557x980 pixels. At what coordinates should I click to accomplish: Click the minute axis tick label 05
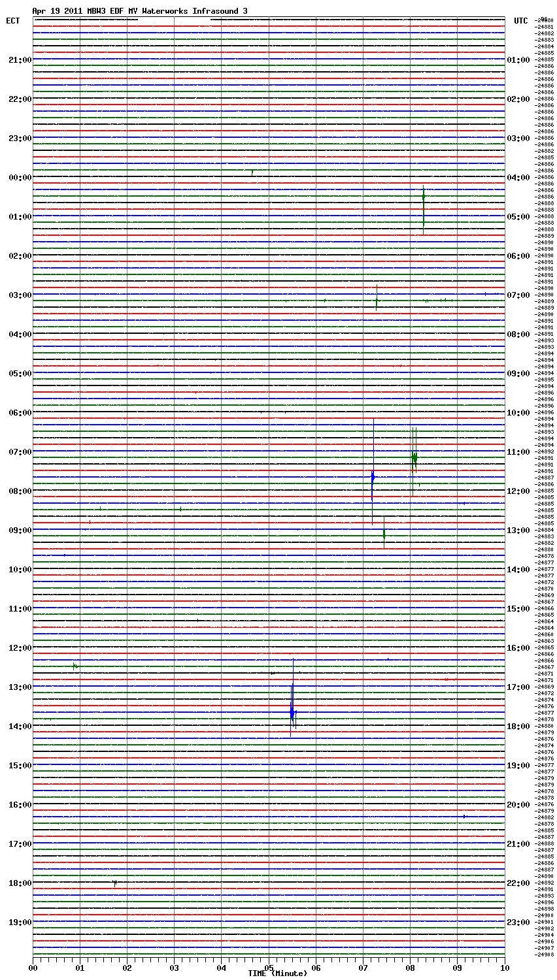269,967
